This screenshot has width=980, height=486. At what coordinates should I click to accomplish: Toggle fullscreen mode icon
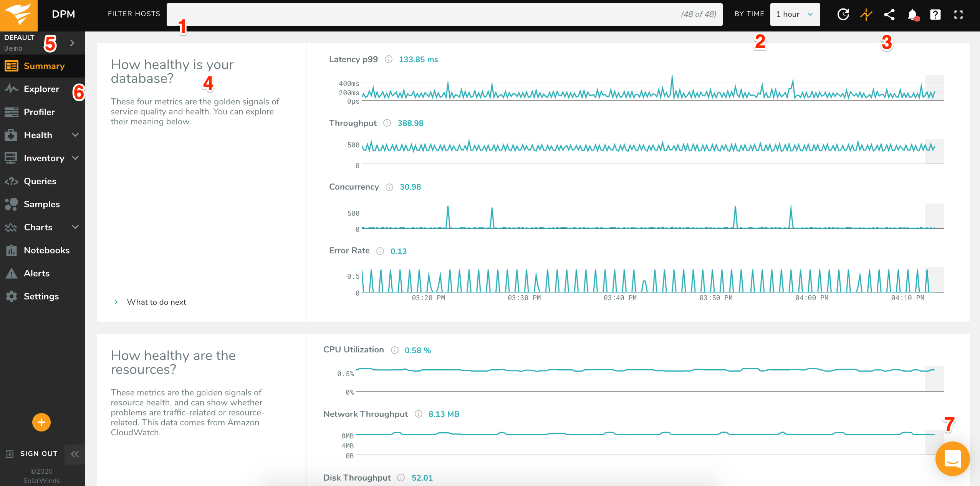(x=958, y=15)
